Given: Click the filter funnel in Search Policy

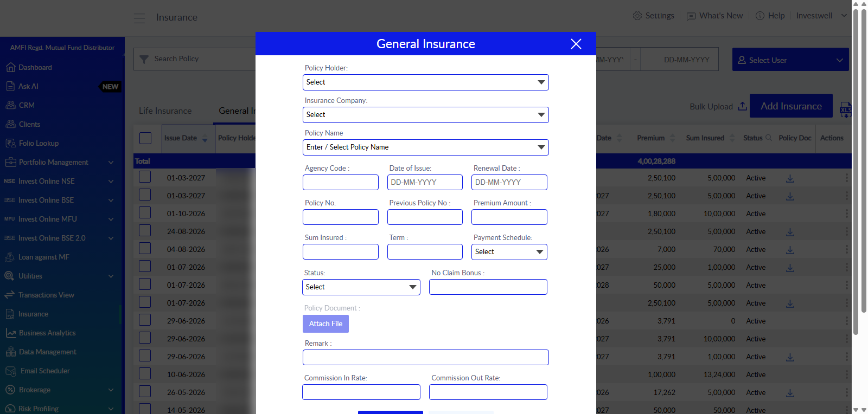Looking at the screenshot, I should tap(144, 59).
